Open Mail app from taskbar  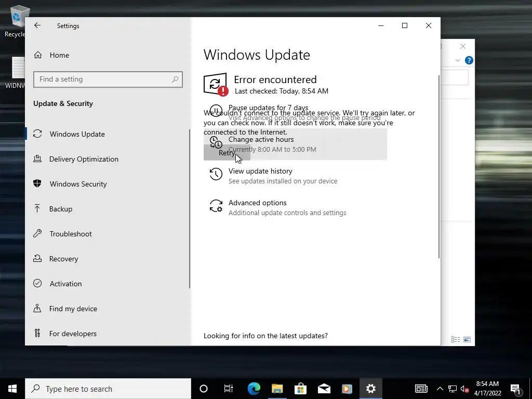click(324, 389)
